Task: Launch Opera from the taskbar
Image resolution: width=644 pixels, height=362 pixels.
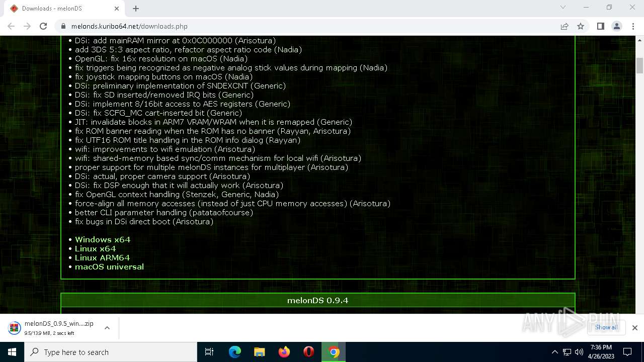Action: [309, 352]
